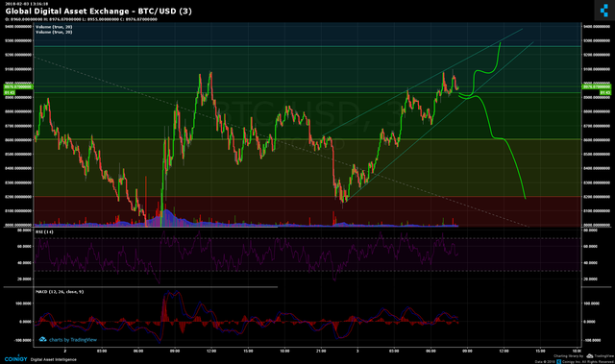The height and width of the screenshot is (364, 615).
Task: Click the 'Data © 2018 Coinigy Inc.' copyright text
Action: (x=575, y=362)
